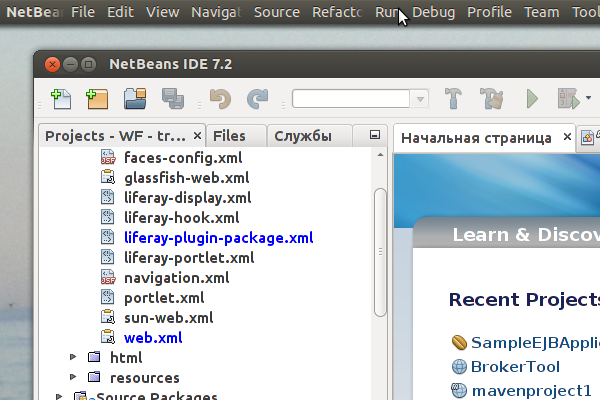Image resolution: width=600 pixels, height=400 pixels.
Task: Expand the html folder node
Action: pos(73,357)
